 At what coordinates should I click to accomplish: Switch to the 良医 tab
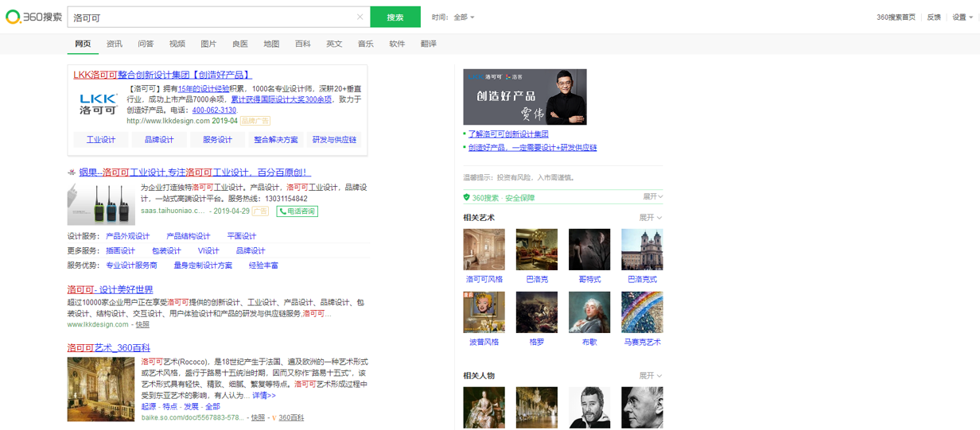(240, 44)
